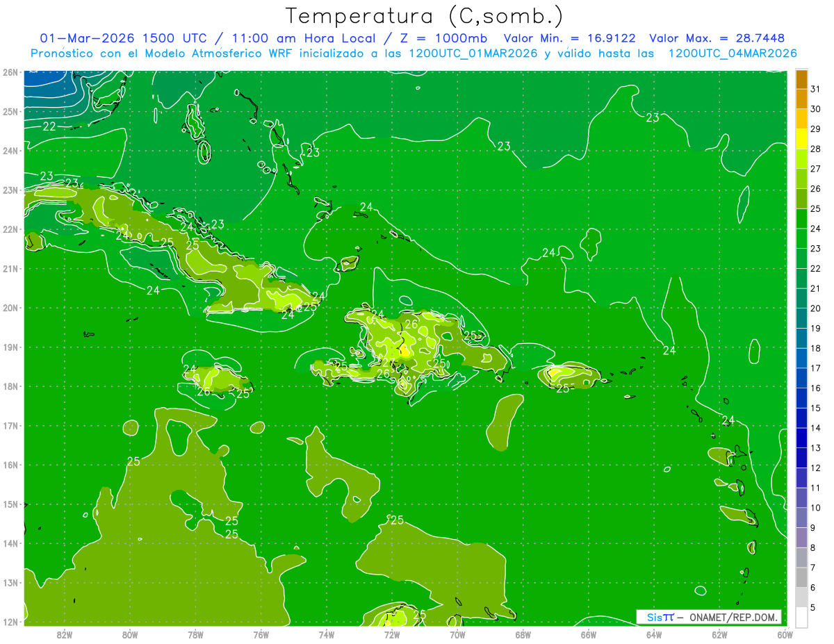Click the color scale label 17

point(815,368)
